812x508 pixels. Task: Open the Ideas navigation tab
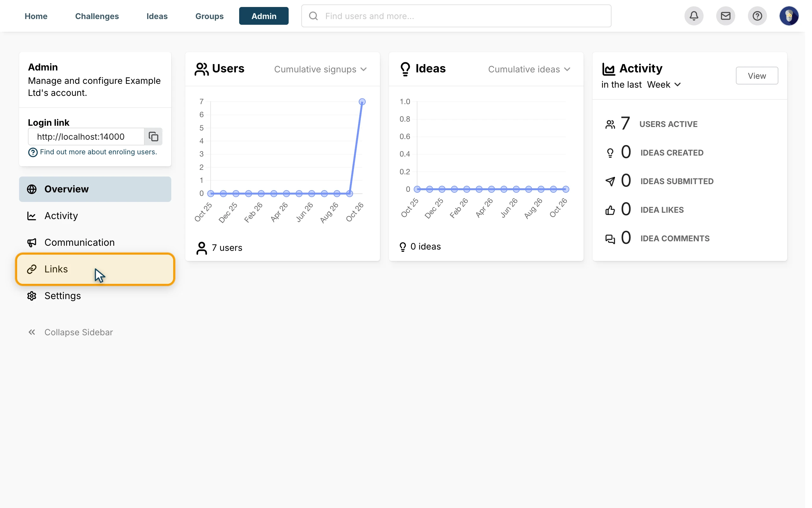(157, 16)
